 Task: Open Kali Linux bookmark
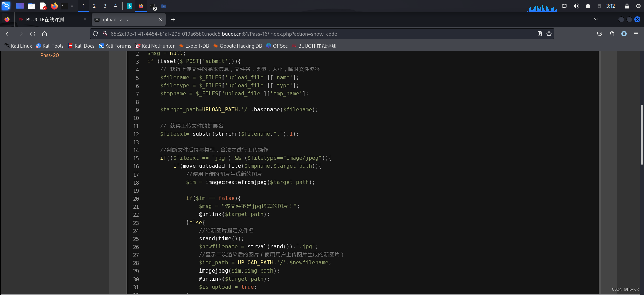pyautogui.click(x=18, y=46)
